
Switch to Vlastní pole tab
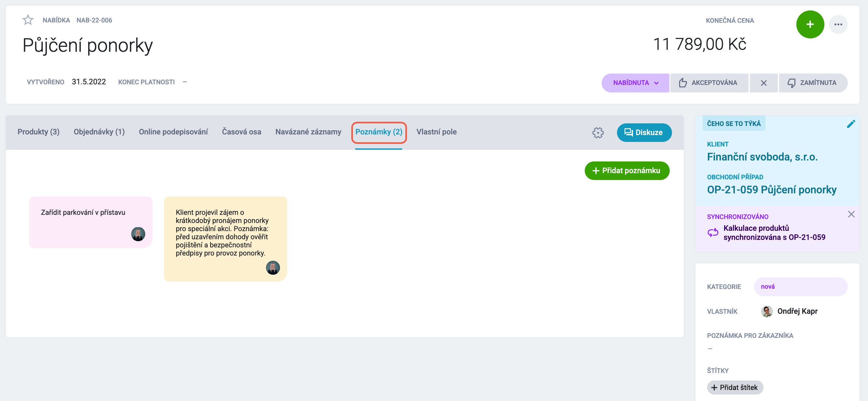click(x=436, y=132)
